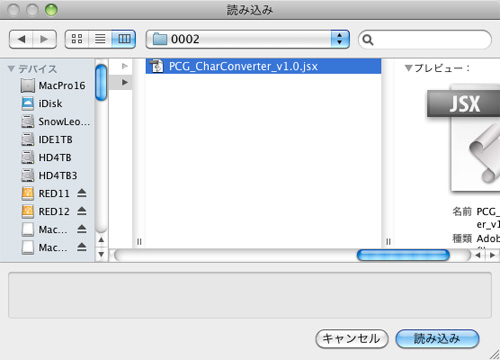Collapse the デバイス sidebar section
This screenshot has height=360, width=500.
[11, 69]
